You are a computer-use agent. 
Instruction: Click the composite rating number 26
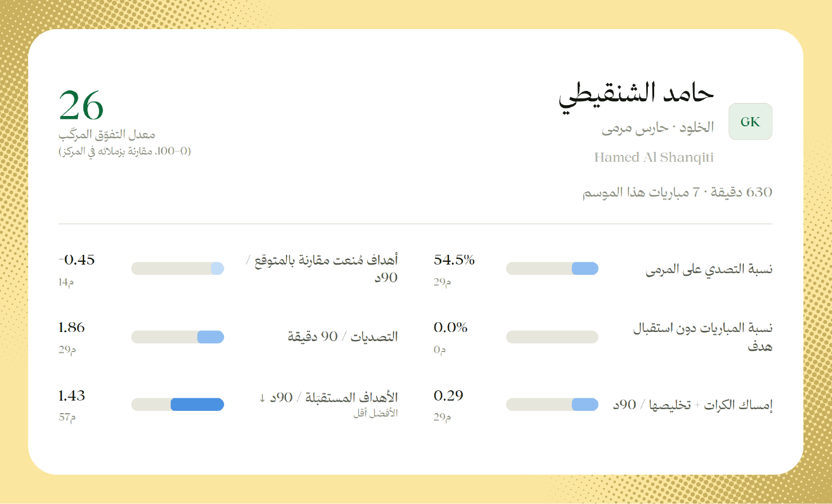pos(81,106)
